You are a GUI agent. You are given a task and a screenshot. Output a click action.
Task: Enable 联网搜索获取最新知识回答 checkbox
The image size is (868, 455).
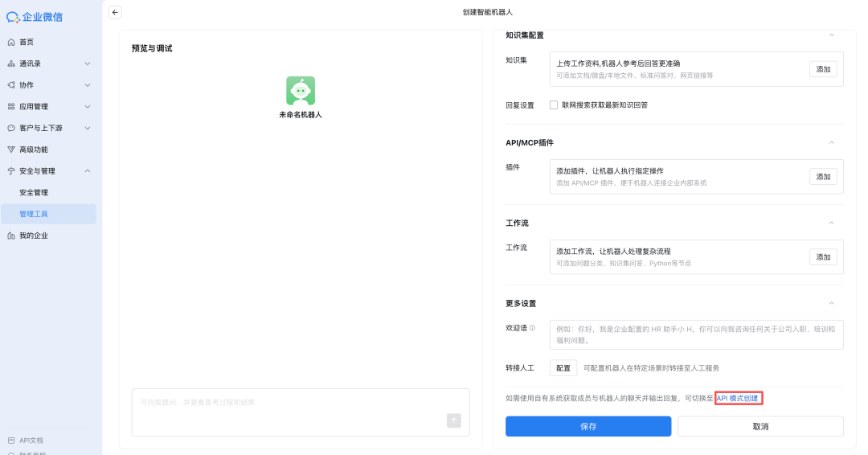click(554, 105)
